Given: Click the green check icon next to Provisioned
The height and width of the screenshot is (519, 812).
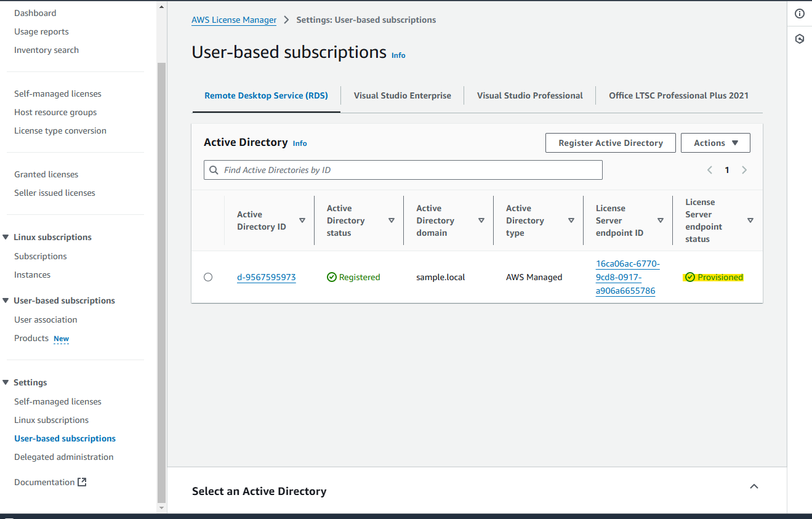Looking at the screenshot, I should click(690, 277).
